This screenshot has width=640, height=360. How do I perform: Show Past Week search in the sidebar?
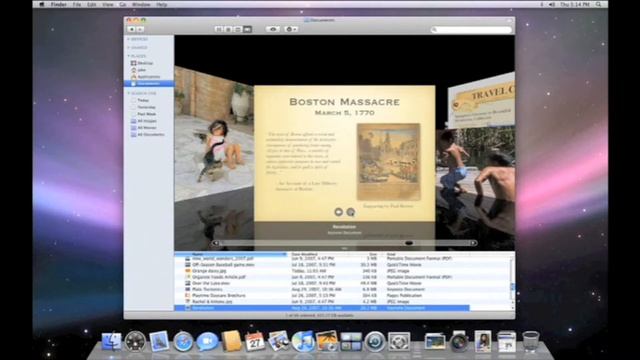click(x=143, y=114)
